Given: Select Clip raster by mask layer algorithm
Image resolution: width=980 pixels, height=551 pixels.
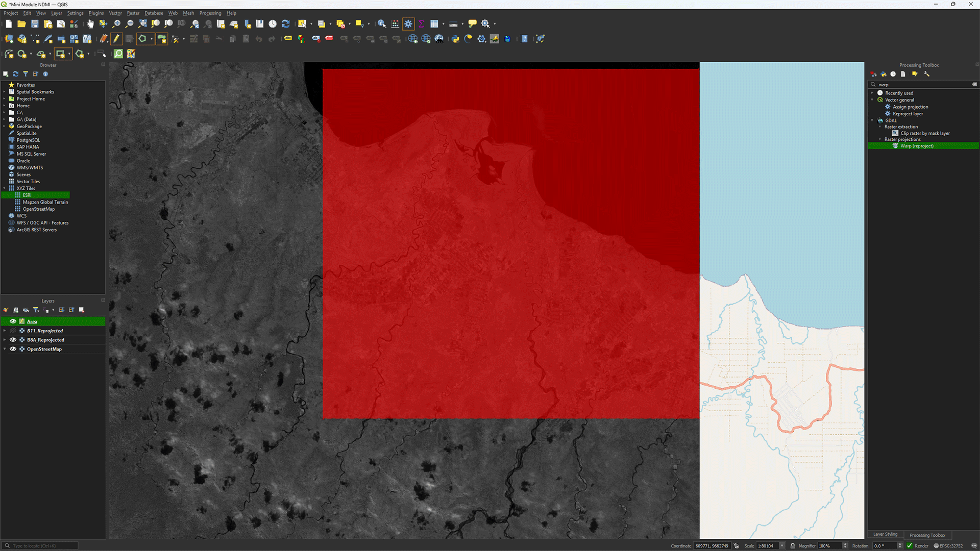Looking at the screenshot, I should point(925,133).
